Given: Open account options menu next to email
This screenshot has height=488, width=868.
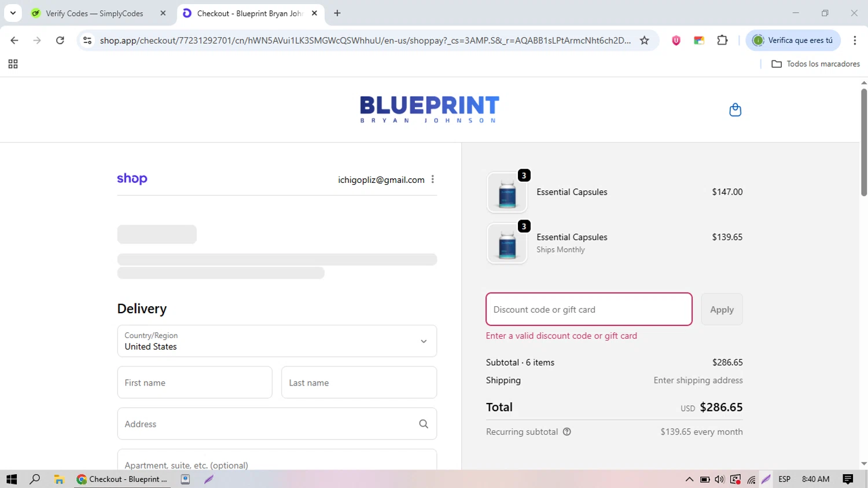Looking at the screenshot, I should [x=433, y=179].
